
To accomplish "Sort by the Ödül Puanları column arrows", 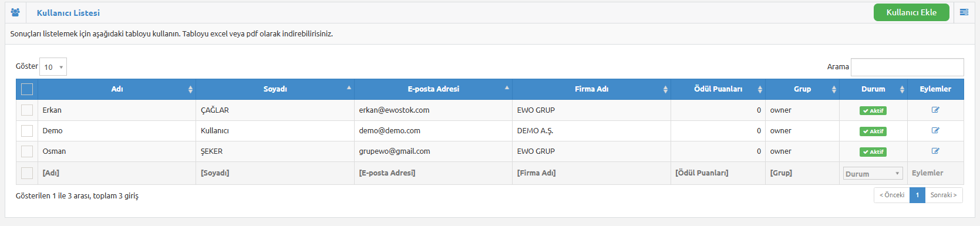I will pos(760,89).
